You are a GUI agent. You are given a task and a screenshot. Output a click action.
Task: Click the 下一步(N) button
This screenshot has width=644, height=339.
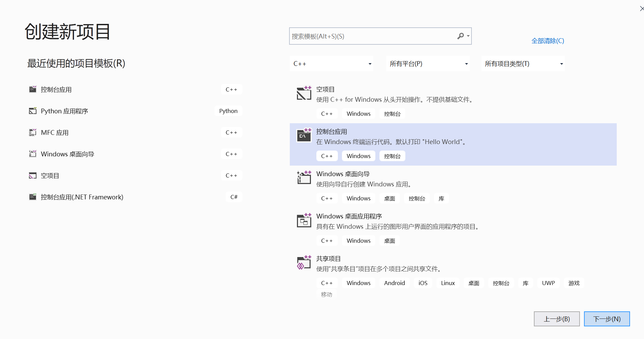[x=606, y=319]
